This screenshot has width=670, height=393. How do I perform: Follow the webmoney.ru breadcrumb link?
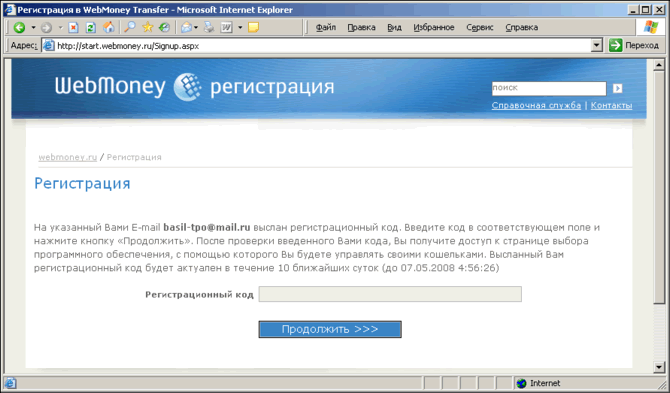tap(68, 157)
